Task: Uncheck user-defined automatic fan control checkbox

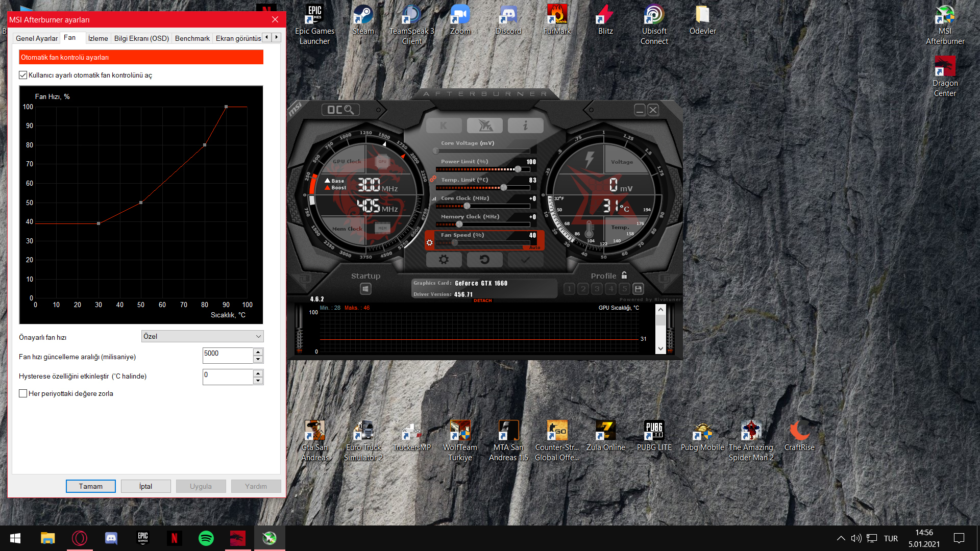Action: [23, 75]
